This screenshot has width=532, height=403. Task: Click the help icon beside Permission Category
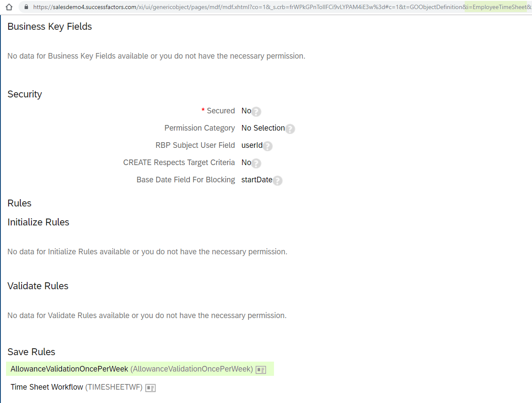(x=290, y=129)
